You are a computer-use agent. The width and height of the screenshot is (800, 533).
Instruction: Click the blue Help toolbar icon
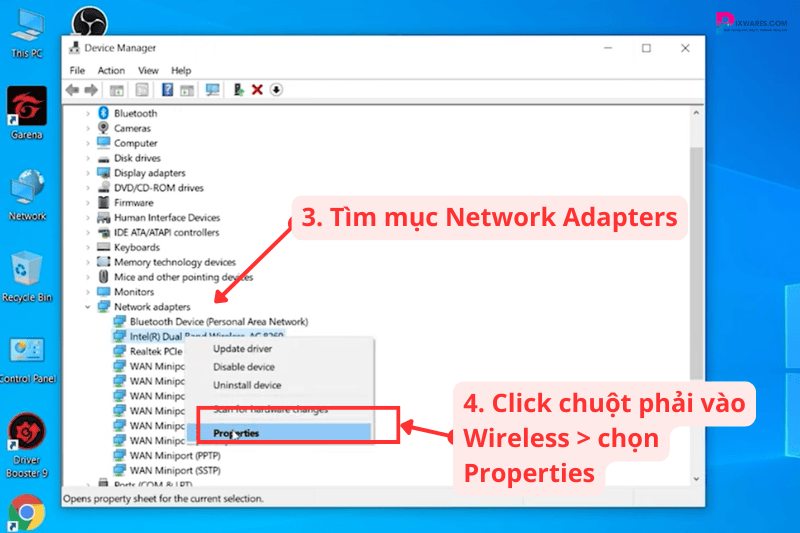[x=167, y=90]
